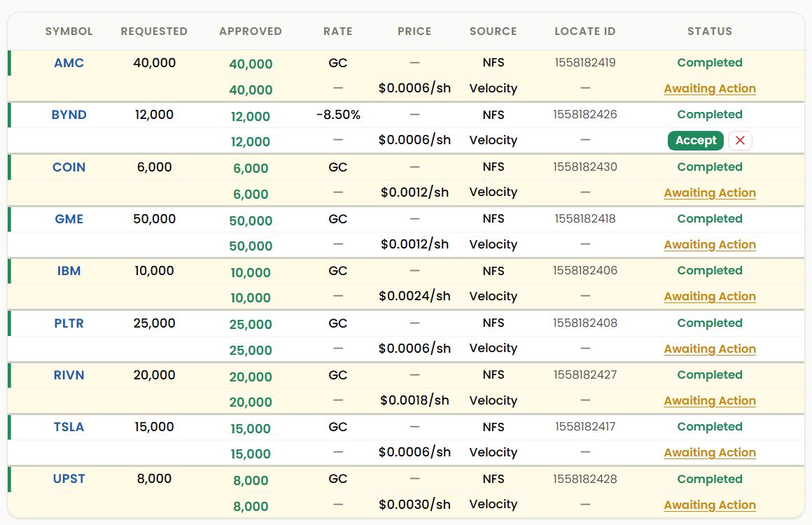Sort by the SYMBOL column header
The width and height of the screenshot is (812, 525).
[69, 31]
